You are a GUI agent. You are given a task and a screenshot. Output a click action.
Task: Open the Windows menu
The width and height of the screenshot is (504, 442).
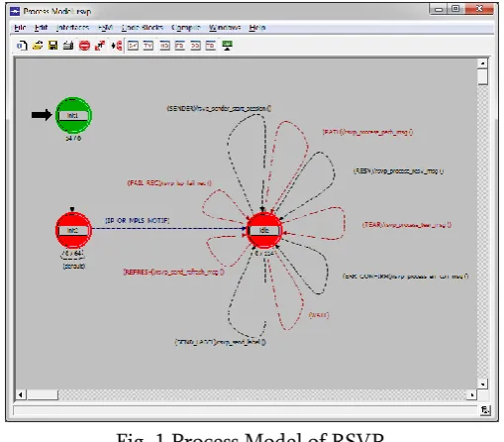coord(225,28)
